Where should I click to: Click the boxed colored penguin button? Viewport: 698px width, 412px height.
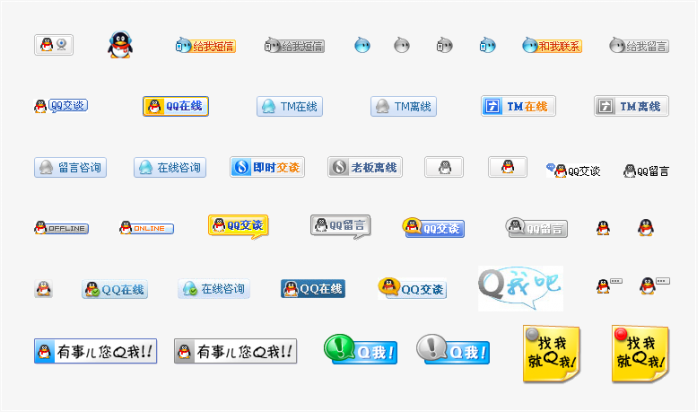point(508,167)
